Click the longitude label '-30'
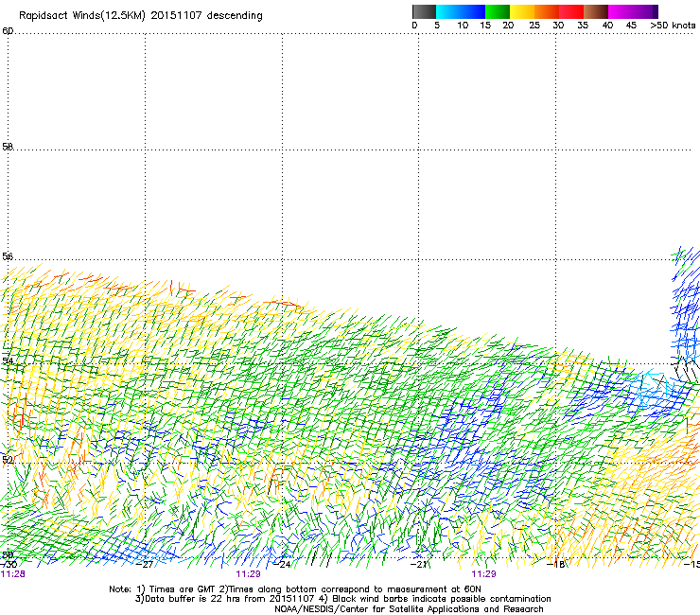Screen dimensions: 700x615 pos(9,565)
